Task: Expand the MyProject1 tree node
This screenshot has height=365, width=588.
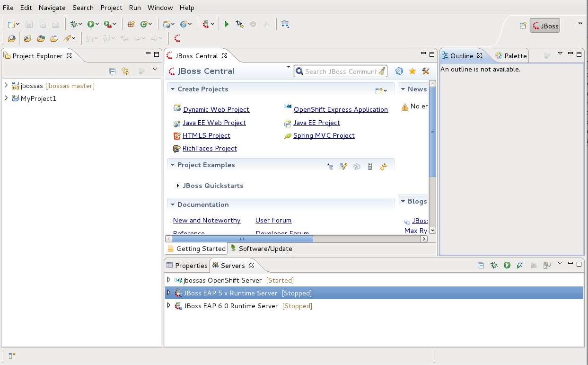Action: pos(6,98)
